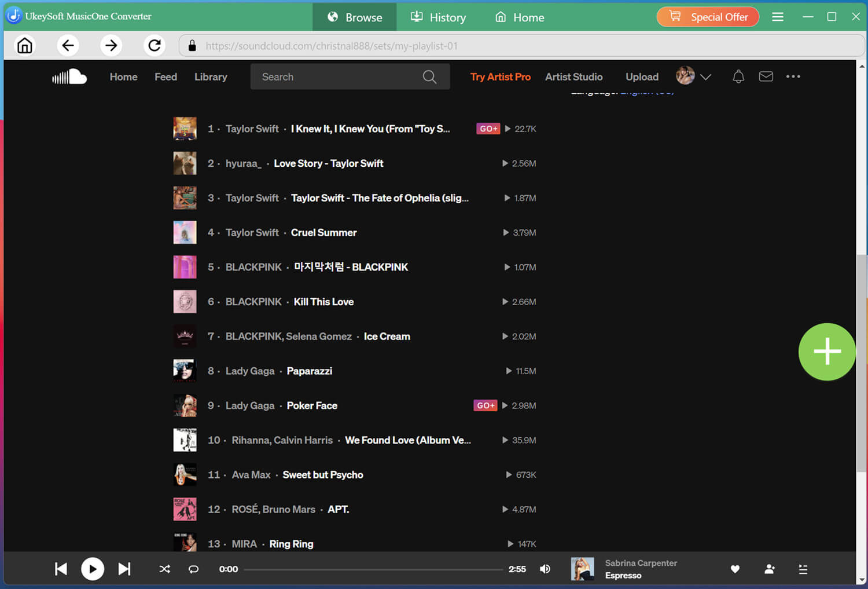Click the Try Artist Pro link

(501, 76)
